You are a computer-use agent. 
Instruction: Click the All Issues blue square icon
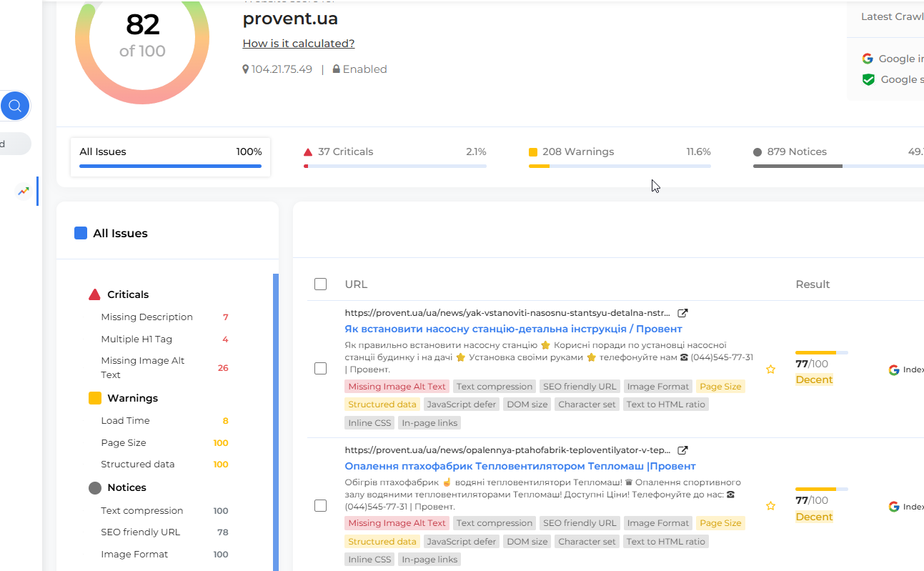coord(81,233)
